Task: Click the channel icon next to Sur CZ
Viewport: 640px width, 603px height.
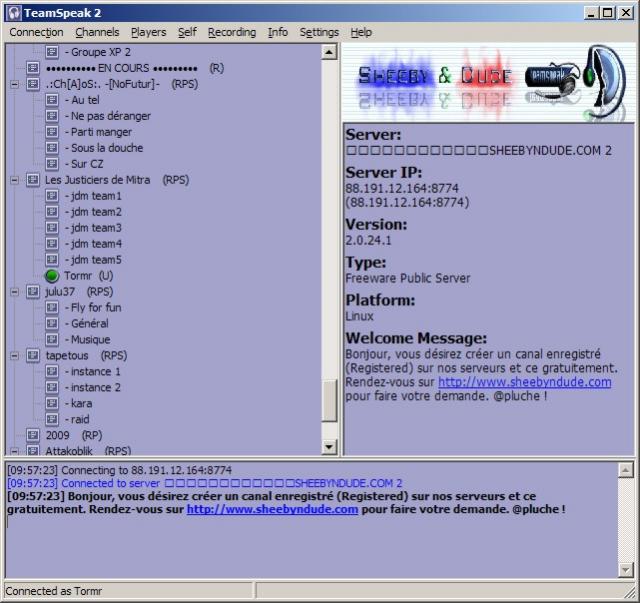Action: pyautogui.click(x=52, y=164)
